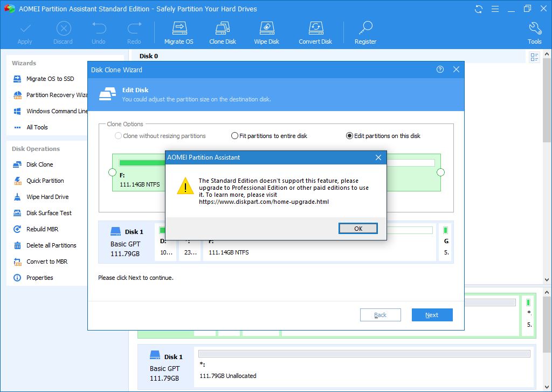
Task: Select Fit partitions to entire disk
Action: 234,136
